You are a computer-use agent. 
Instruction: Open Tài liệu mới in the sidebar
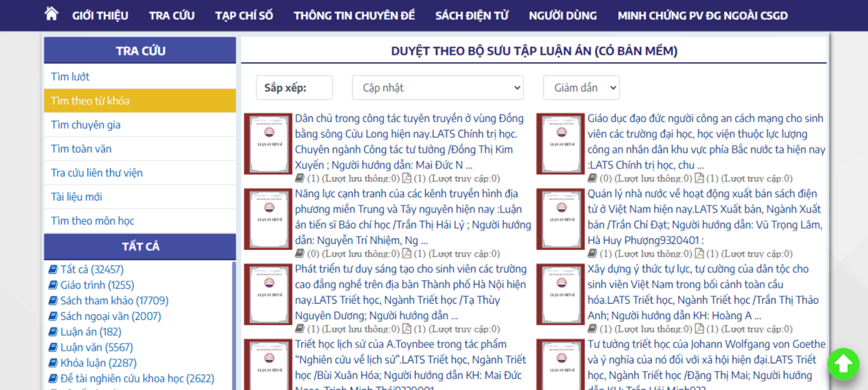click(x=140, y=197)
